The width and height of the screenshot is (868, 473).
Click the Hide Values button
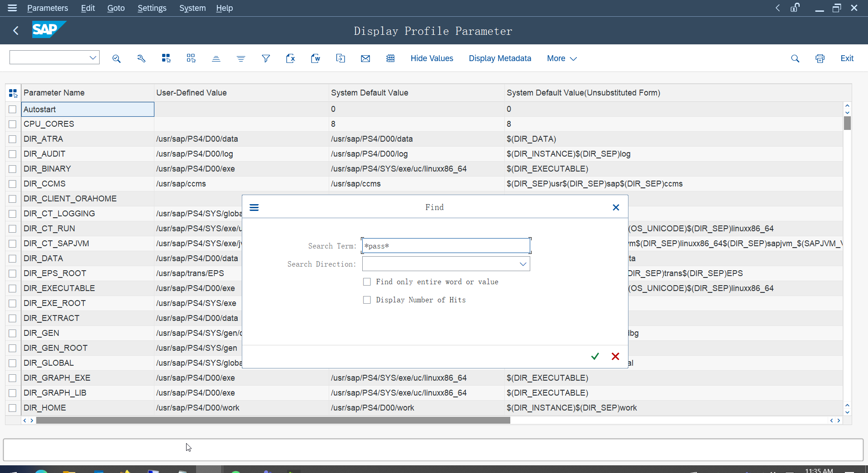click(432, 58)
